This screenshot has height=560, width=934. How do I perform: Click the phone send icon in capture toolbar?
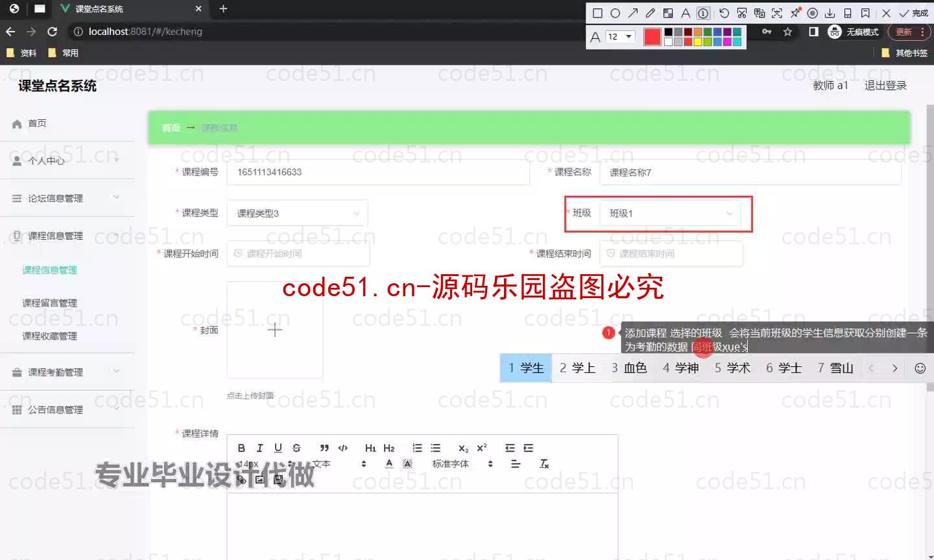[x=847, y=13]
